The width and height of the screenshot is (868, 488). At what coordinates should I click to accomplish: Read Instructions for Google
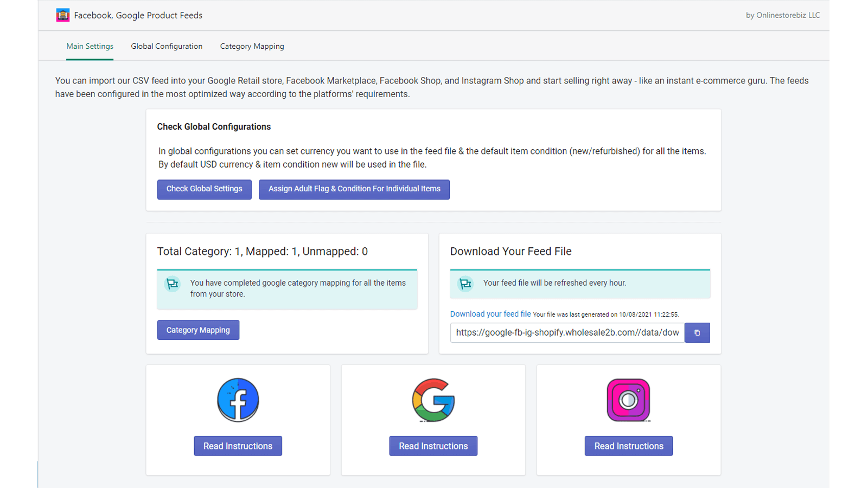point(433,446)
